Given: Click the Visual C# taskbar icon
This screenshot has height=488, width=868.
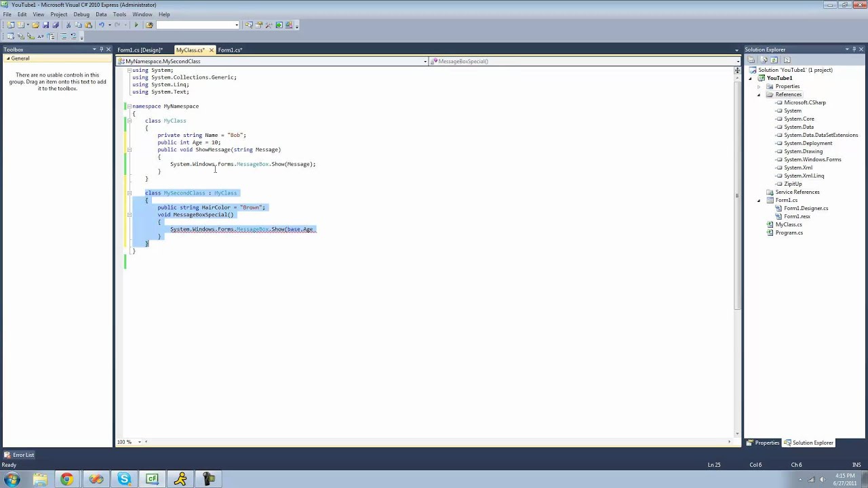Looking at the screenshot, I should [152, 479].
